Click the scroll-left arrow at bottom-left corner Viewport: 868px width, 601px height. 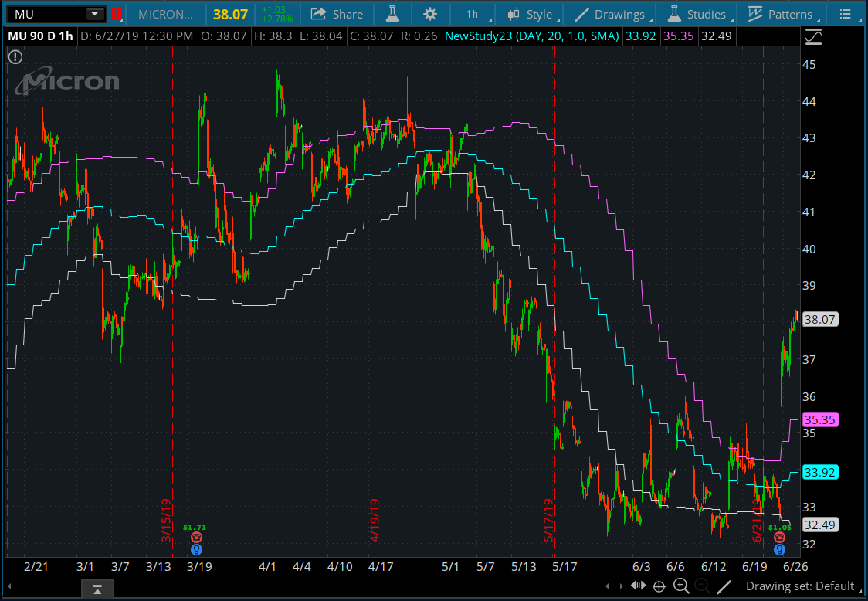tap(9, 586)
